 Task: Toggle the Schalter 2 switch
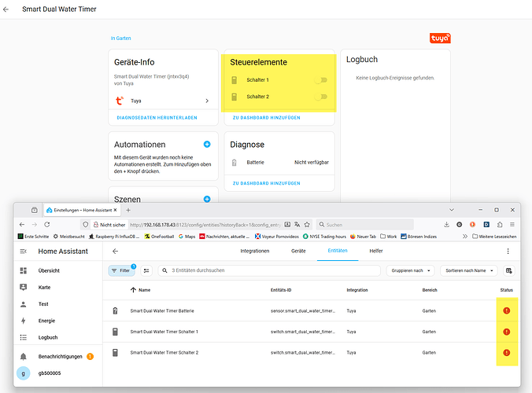(x=320, y=97)
